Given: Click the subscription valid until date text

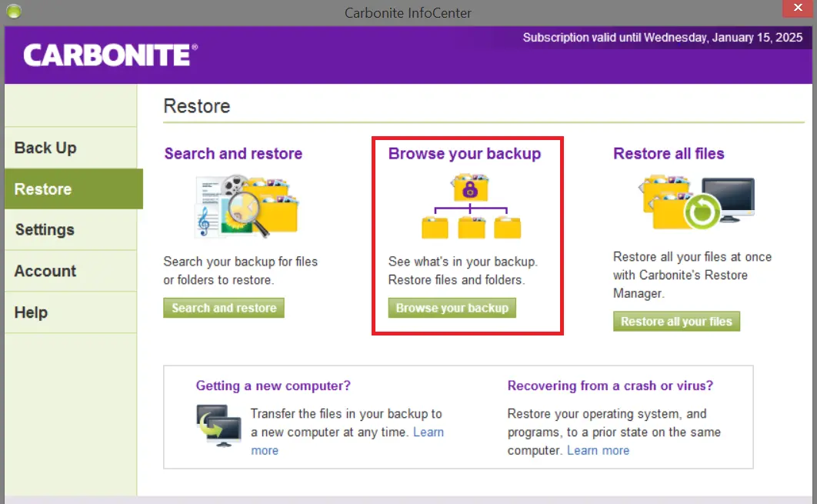Looking at the screenshot, I should click(x=662, y=38).
